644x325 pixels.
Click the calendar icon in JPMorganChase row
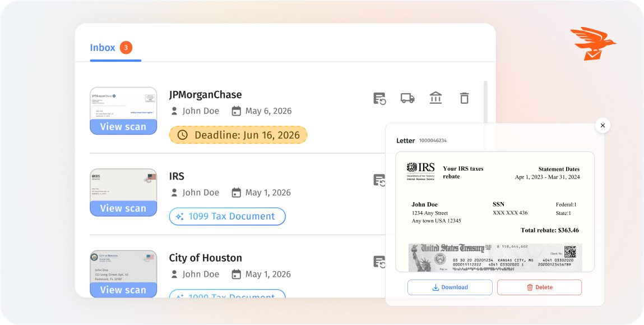[x=236, y=111]
